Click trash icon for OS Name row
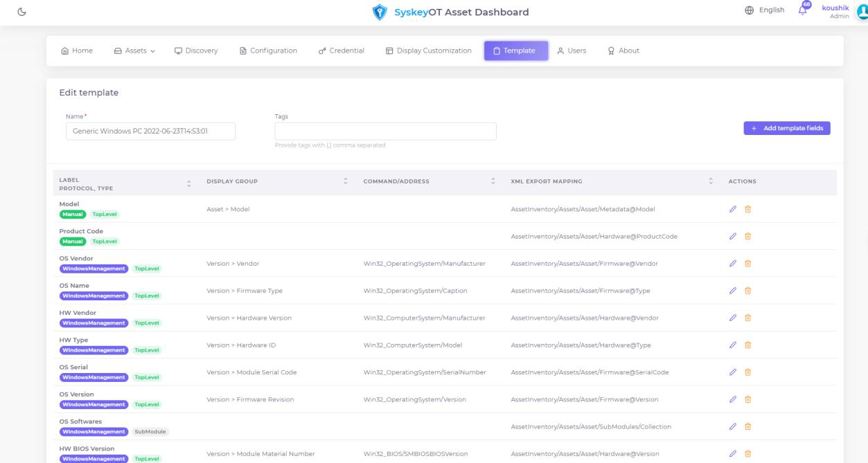The height and width of the screenshot is (463, 868). click(747, 291)
